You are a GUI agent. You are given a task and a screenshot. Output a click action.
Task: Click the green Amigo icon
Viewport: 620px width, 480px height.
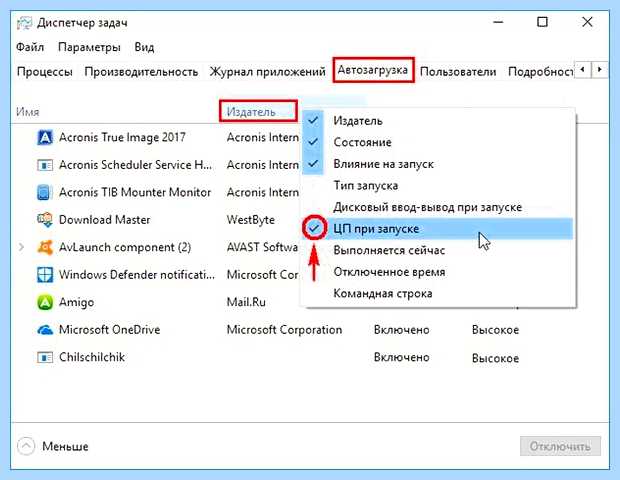pyautogui.click(x=45, y=302)
